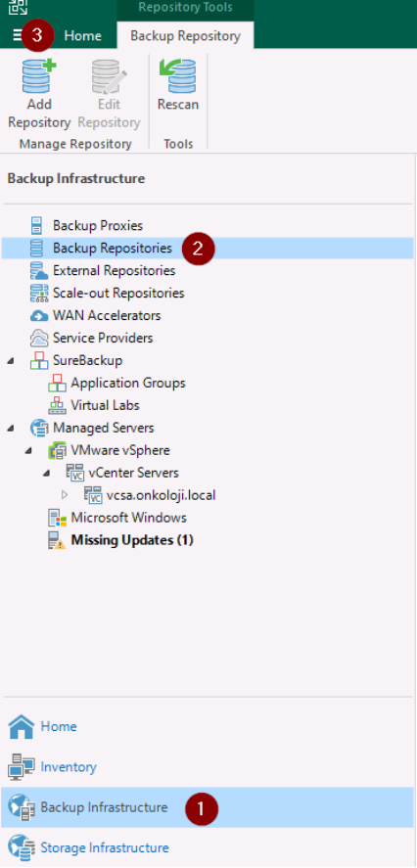Click the Microsoft Windows icon

(x=57, y=518)
